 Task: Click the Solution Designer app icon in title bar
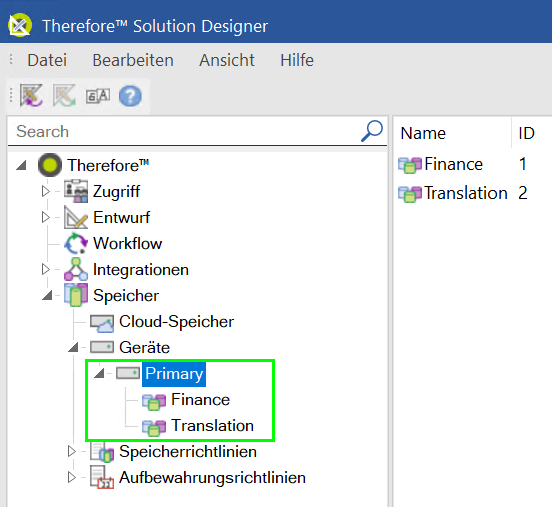pos(20,25)
